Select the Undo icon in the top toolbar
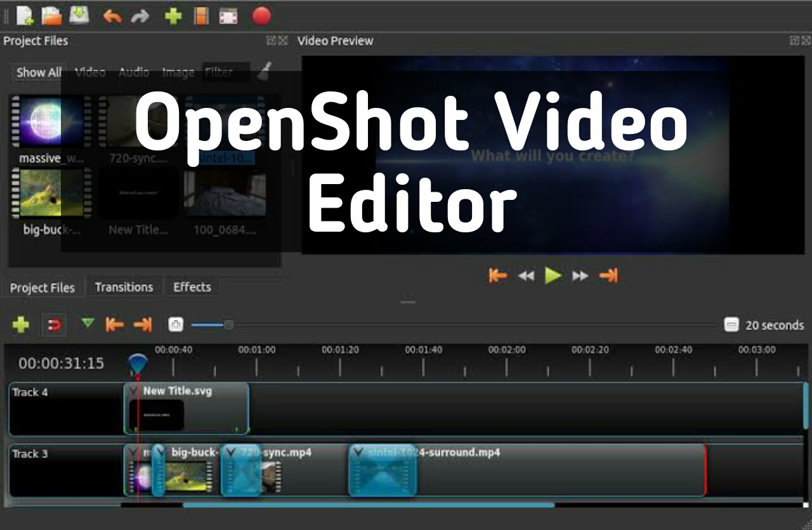Viewport: 812px width, 530px height. click(x=113, y=16)
